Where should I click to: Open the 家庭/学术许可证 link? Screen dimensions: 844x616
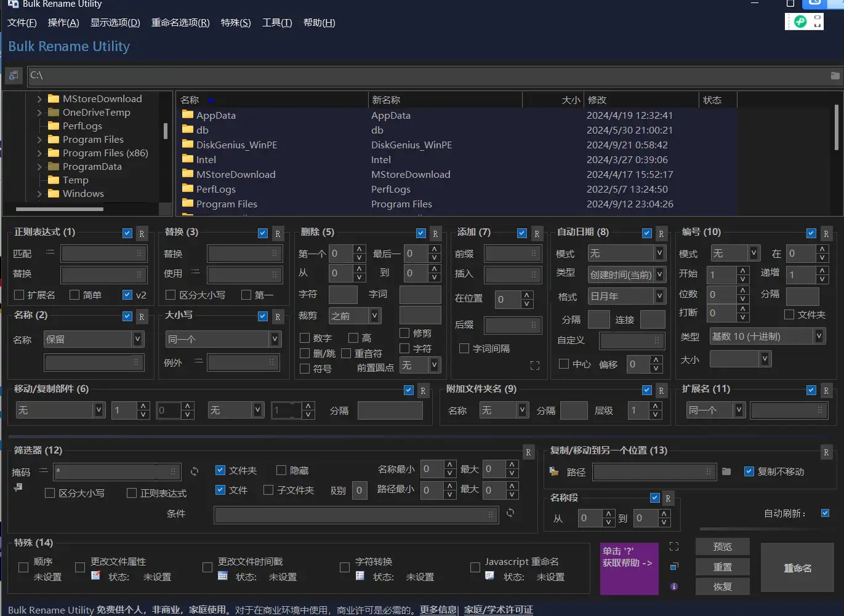(x=499, y=610)
